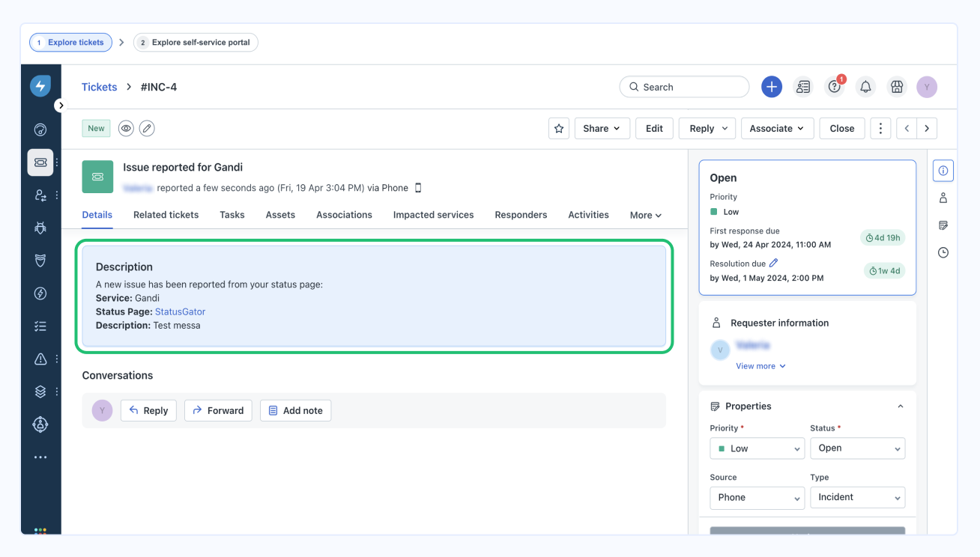Viewport: 980px width, 557px height.
Task: Open the marketplace store icon
Action: click(896, 88)
